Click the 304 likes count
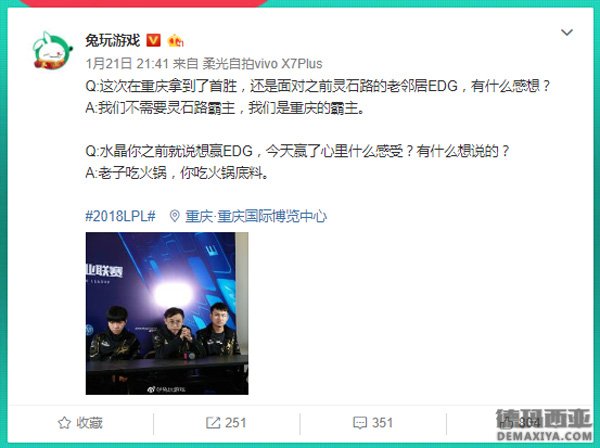The image size is (600, 448). point(530,423)
